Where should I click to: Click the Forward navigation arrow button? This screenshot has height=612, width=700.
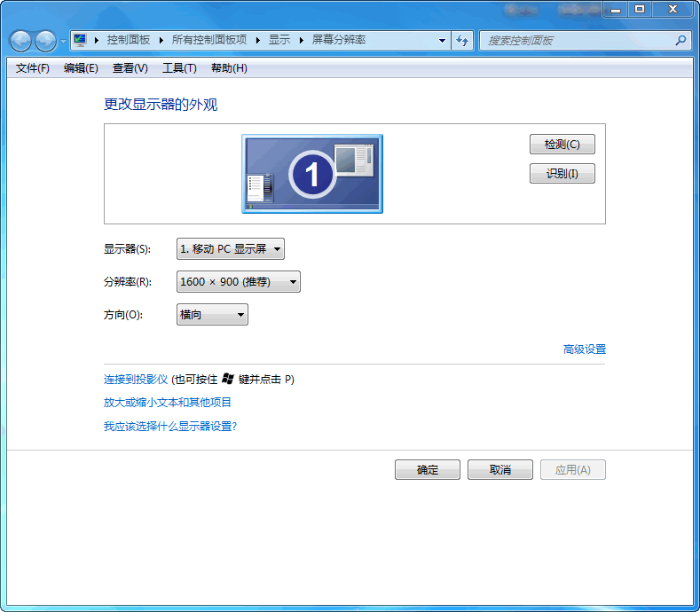pyautogui.click(x=44, y=41)
